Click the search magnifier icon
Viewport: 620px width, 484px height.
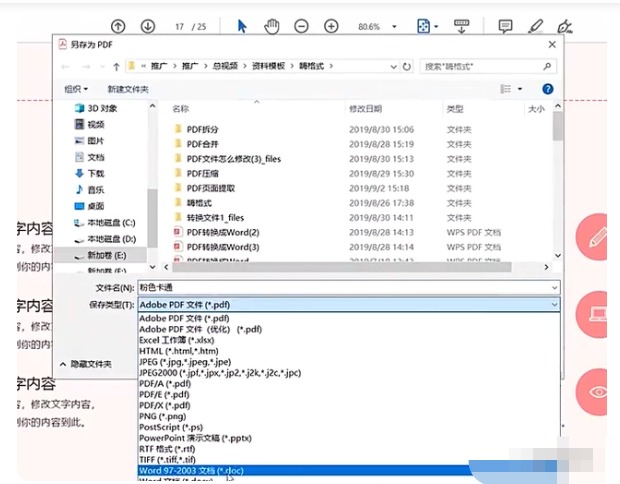pos(547,66)
